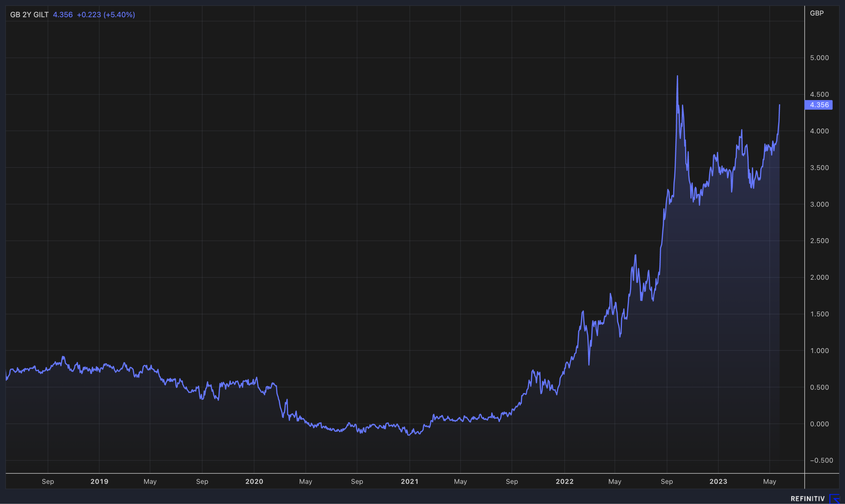The image size is (845, 504).
Task: Click the 1.500 y-axis label
Action: (819, 314)
